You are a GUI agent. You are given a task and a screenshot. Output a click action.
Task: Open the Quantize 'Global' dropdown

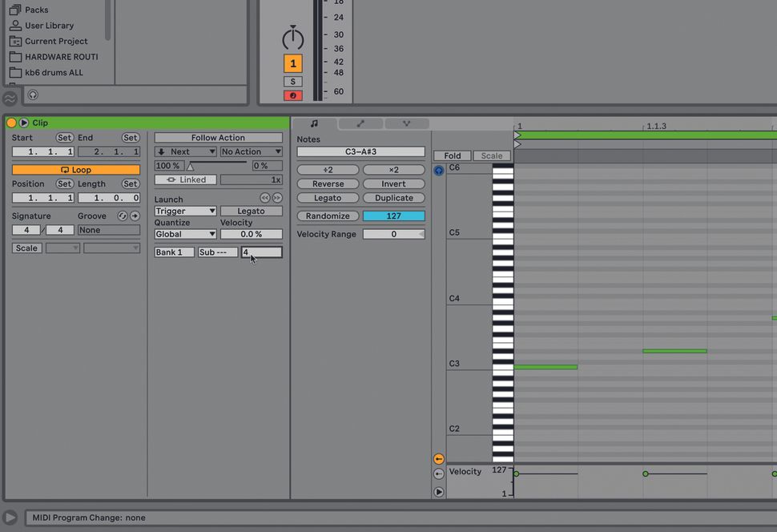point(185,233)
